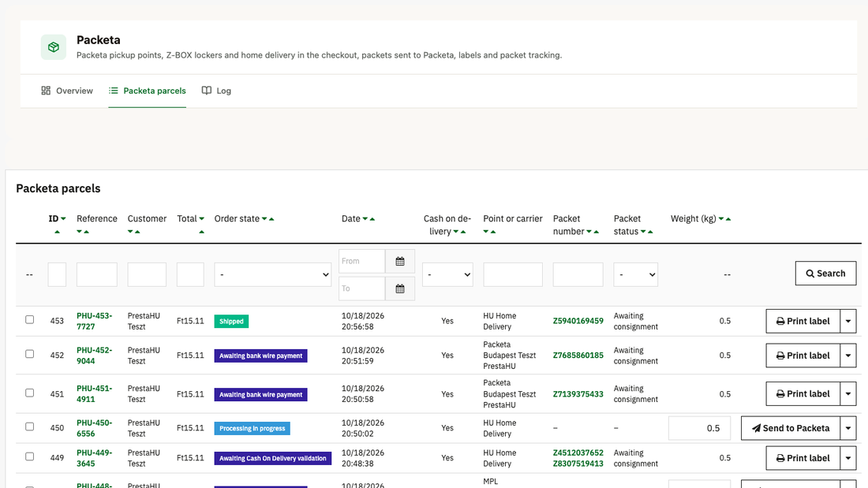Send parcel 450 to Packeta

791,428
